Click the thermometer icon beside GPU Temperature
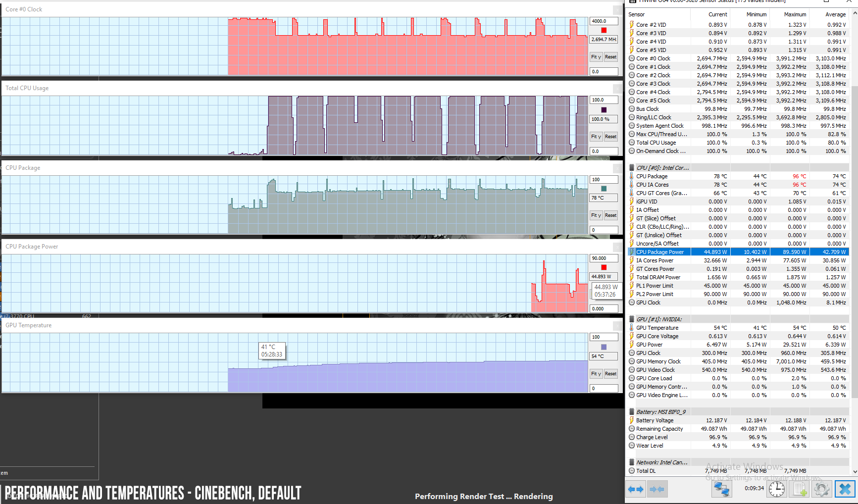Viewport: 858px width, 504px height. [x=632, y=328]
